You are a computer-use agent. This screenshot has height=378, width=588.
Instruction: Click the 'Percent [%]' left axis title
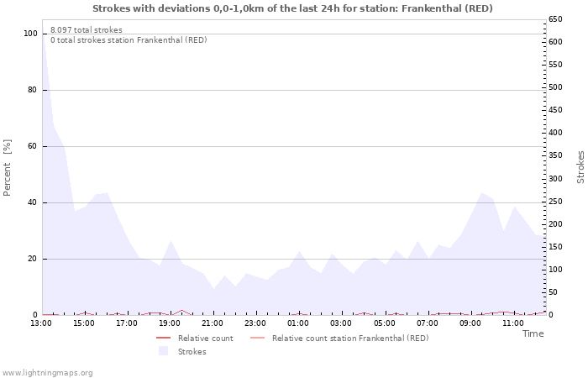[8, 168]
